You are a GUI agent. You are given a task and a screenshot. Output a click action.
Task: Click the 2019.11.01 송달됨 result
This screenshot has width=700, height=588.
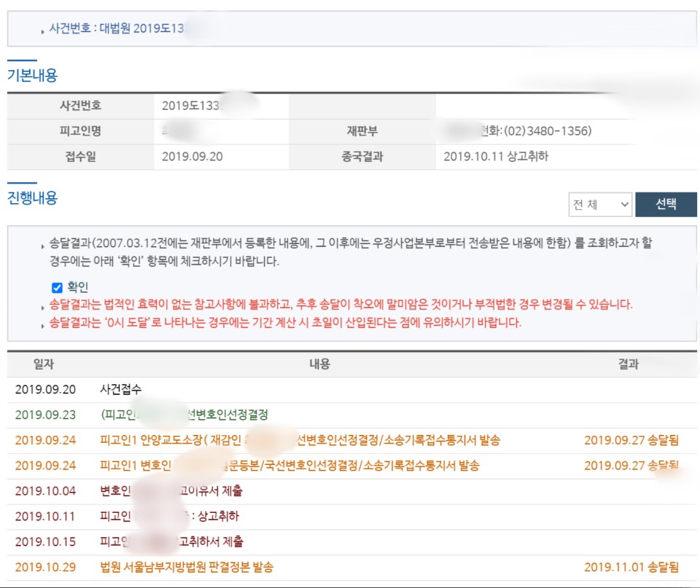(631, 566)
